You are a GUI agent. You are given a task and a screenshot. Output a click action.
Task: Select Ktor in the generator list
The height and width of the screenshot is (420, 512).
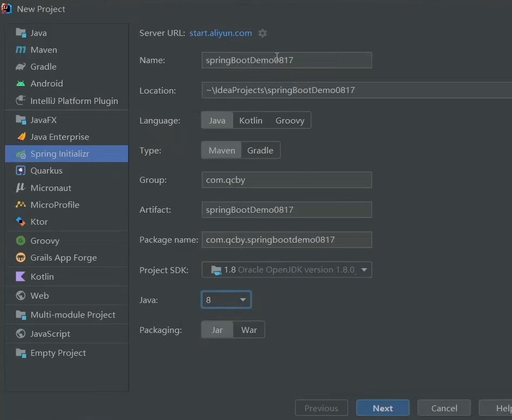tap(66, 222)
